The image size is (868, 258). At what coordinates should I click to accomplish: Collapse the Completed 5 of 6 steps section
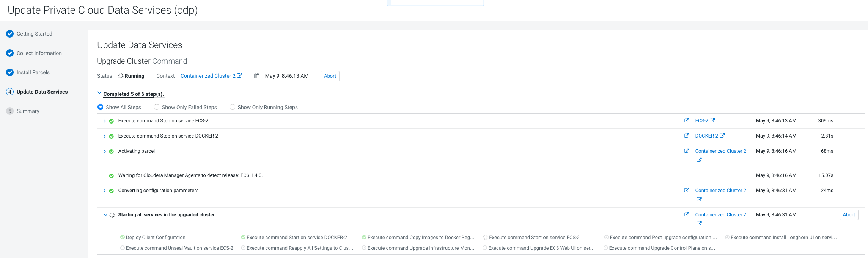(x=99, y=93)
